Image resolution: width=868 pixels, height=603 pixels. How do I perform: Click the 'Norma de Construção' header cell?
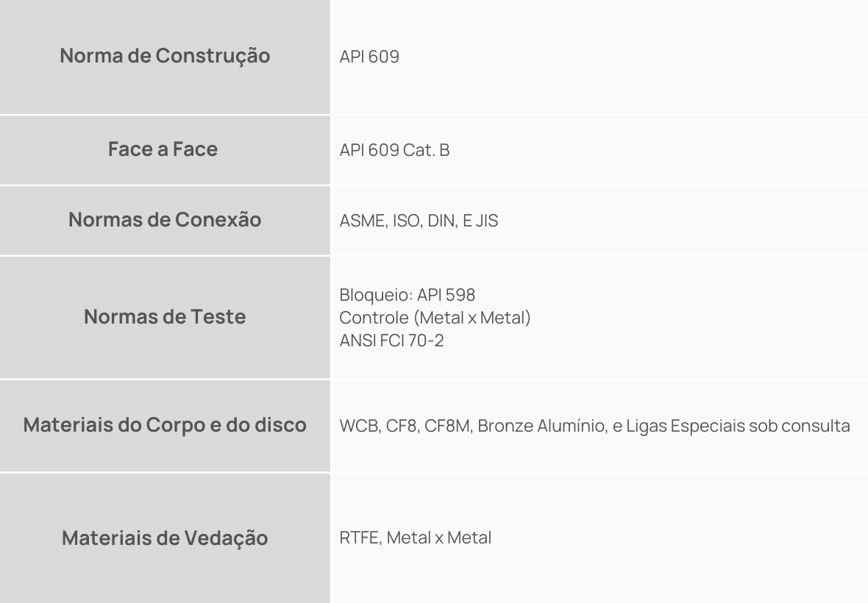click(x=165, y=57)
